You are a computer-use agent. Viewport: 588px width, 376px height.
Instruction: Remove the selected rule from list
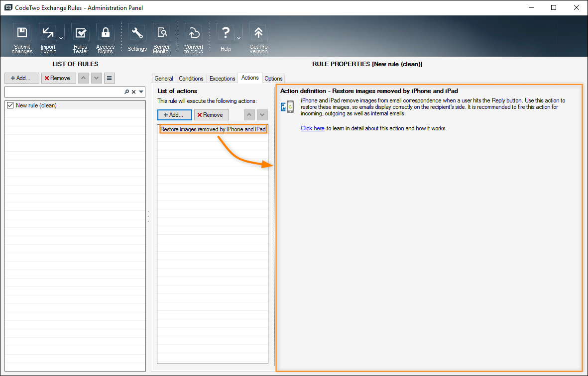(58, 78)
